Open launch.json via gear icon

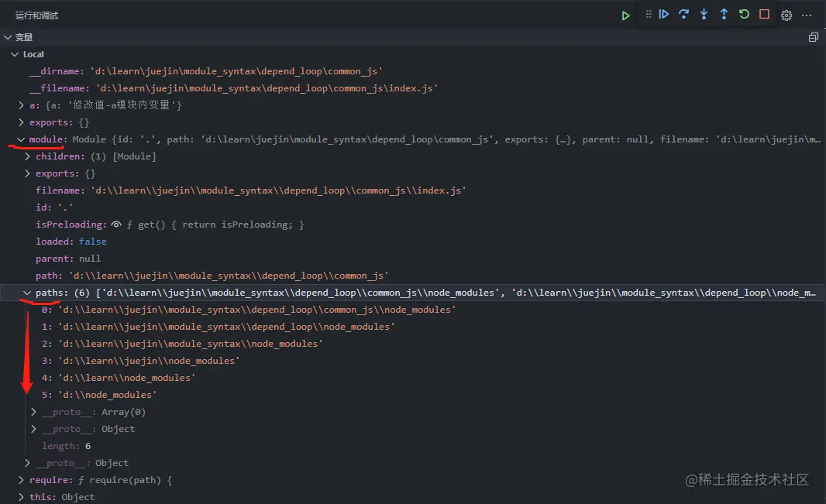pos(786,15)
